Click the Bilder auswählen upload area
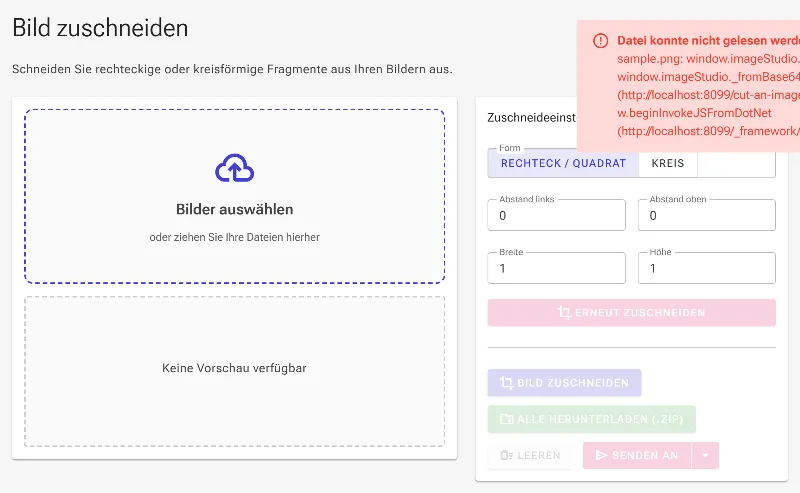The width and height of the screenshot is (800, 493). [x=235, y=196]
